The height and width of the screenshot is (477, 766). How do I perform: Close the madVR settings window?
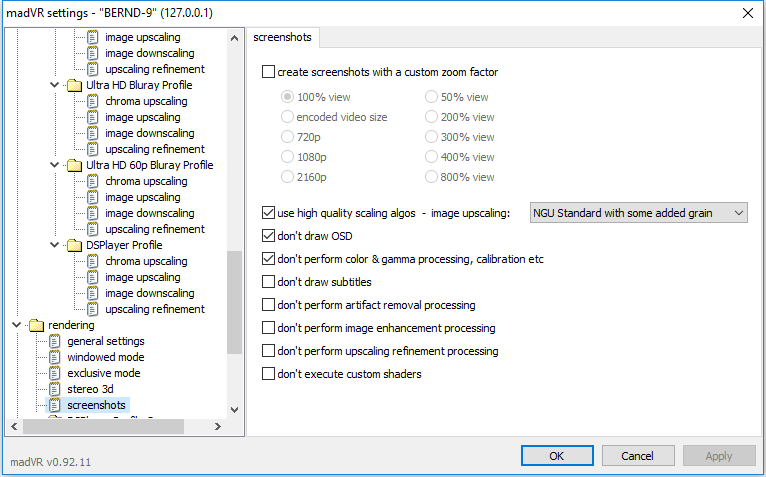747,13
